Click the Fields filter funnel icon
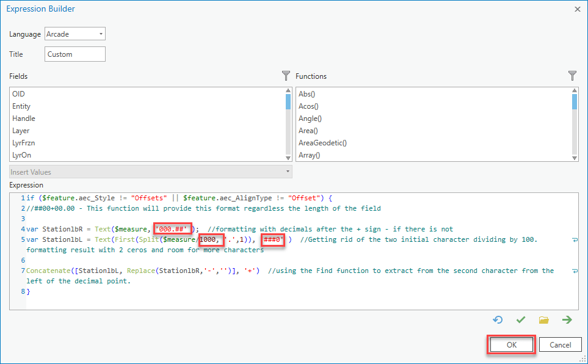This screenshot has width=588, height=364. point(286,76)
